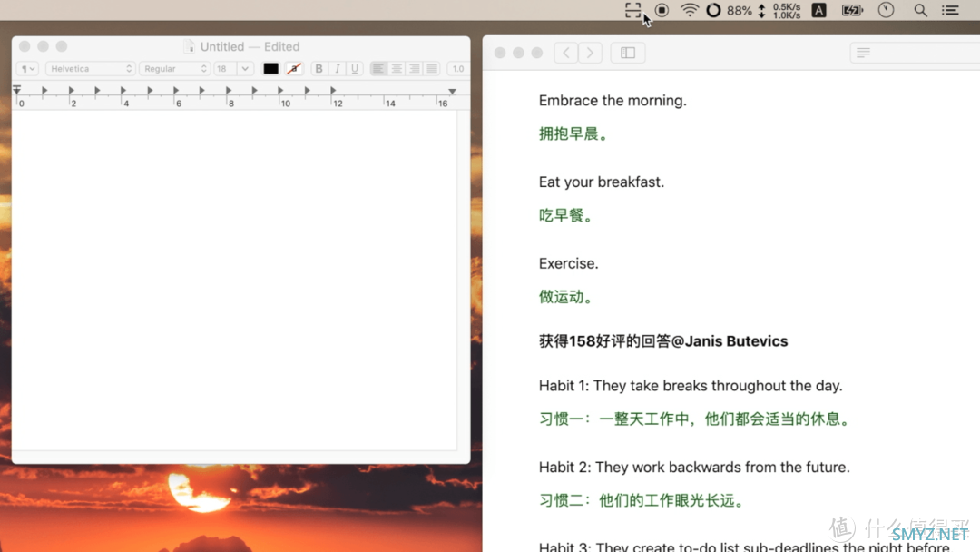This screenshot has width=980, height=552.
Task: Open the Helvetica font family dropdown
Action: tap(91, 69)
